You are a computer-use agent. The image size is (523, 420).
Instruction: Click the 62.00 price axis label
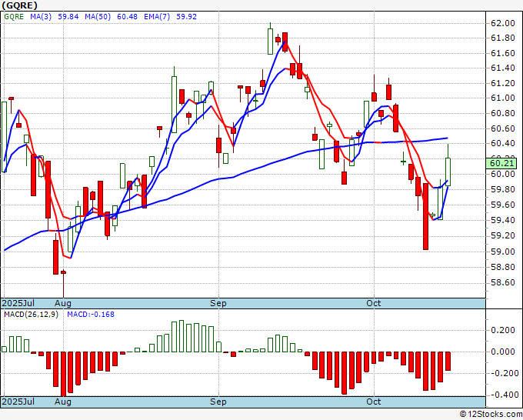click(x=503, y=23)
